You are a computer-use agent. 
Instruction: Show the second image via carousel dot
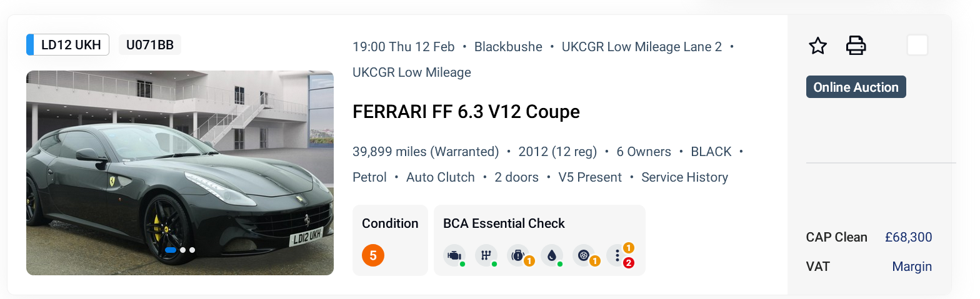coord(182,250)
